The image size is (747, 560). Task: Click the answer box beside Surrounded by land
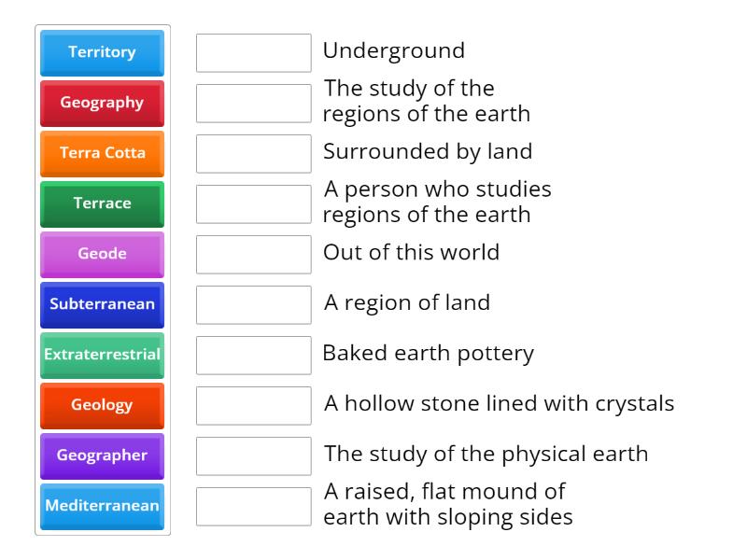(253, 153)
